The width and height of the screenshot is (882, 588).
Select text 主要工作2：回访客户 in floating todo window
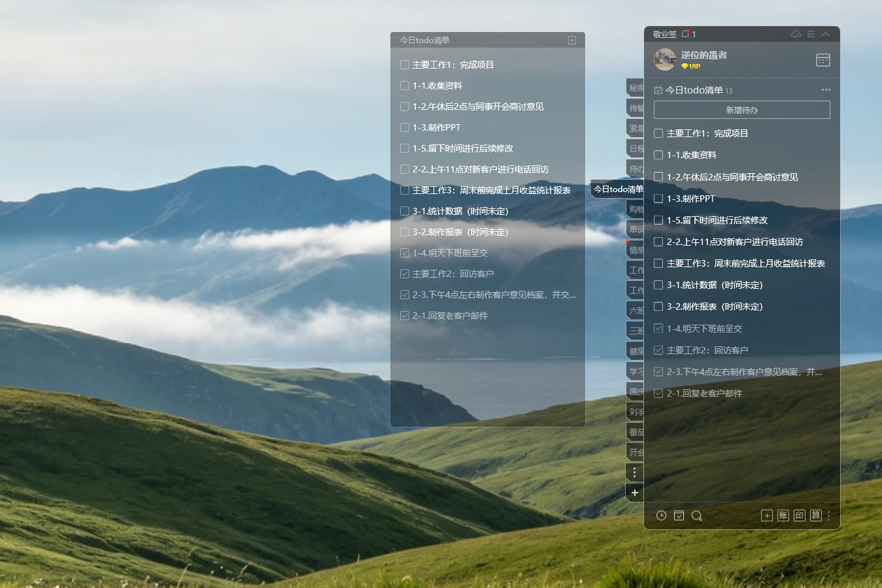453,274
